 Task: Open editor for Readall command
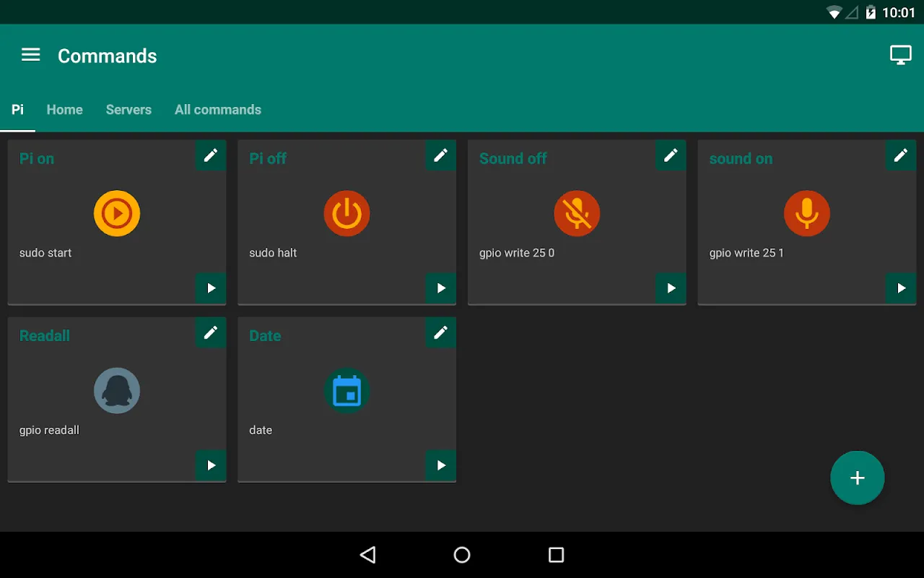(211, 332)
